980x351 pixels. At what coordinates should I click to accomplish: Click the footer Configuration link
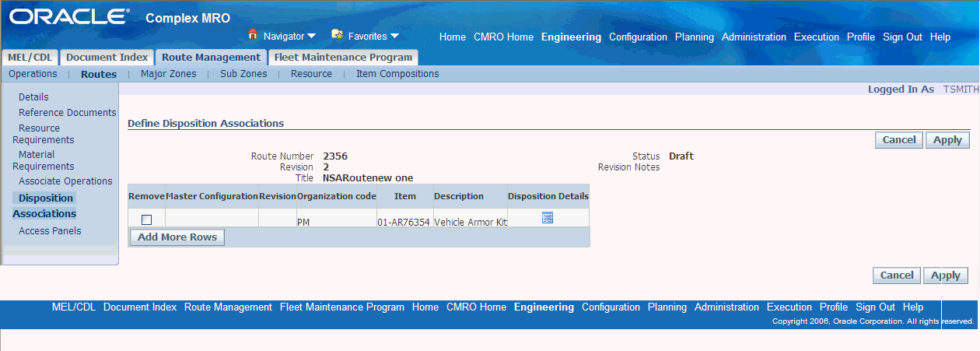pos(611,307)
